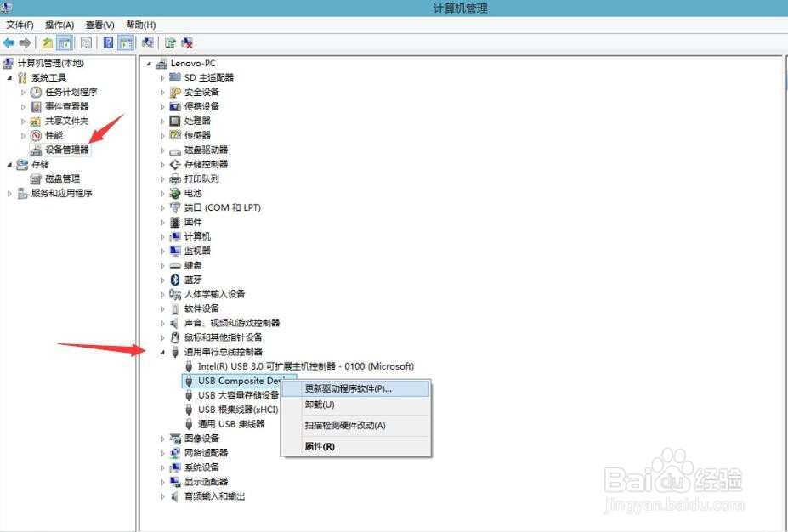Open 性能 in the console tree
Viewport: 788px width, 532px height.
point(54,134)
